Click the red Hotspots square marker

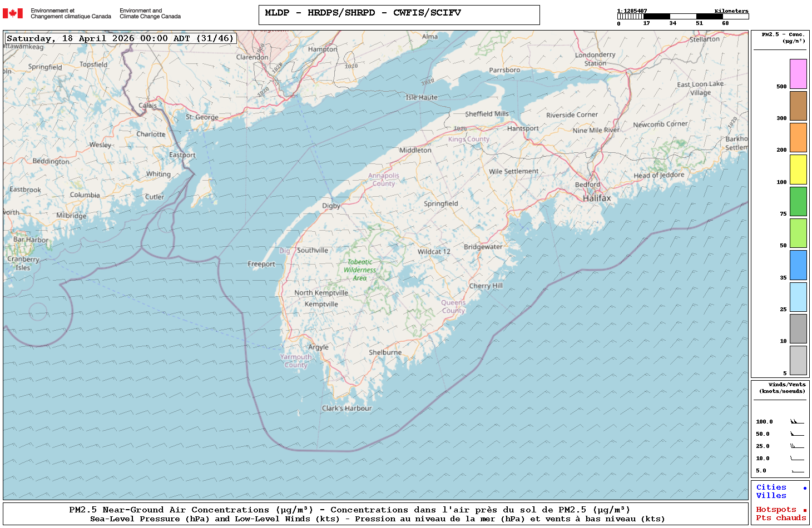click(x=804, y=510)
